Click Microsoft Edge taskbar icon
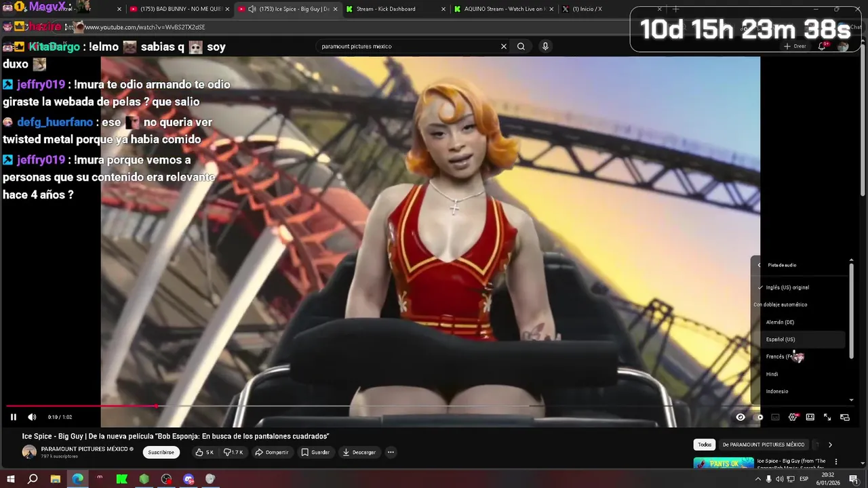Viewport: 868px width, 488px height. tap(78, 479)
